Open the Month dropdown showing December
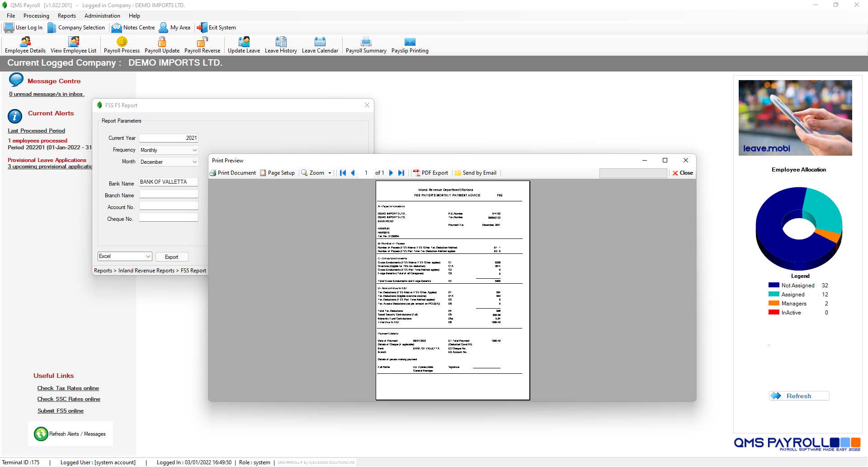 pos(169,162)
